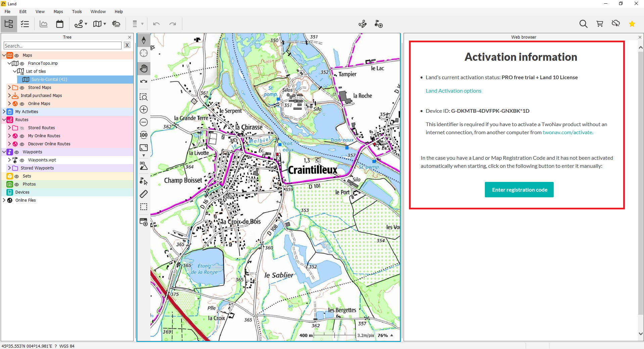644x349 pixels.
Task: Open the Maps menu
Action: tap(58, 11)
